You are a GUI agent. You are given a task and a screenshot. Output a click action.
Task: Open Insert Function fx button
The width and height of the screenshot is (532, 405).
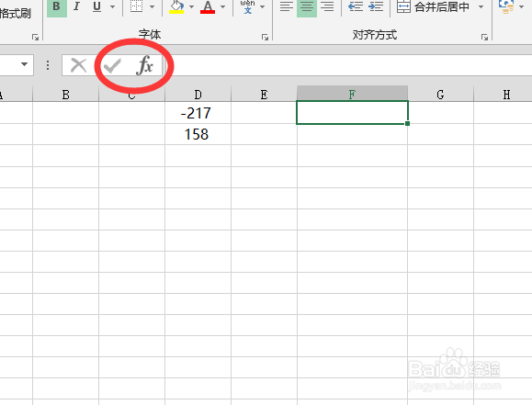pos(144,65)
